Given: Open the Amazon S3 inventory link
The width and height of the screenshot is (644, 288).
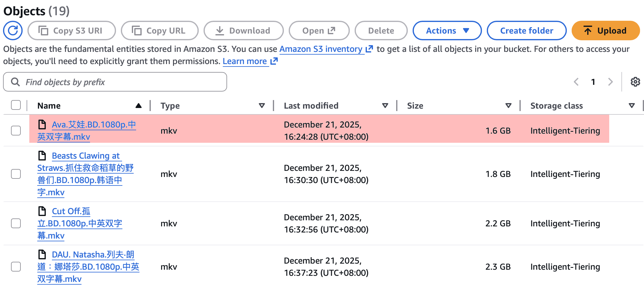Looking at the screenshot, I should pyautogui.click(x=321, y=49).
